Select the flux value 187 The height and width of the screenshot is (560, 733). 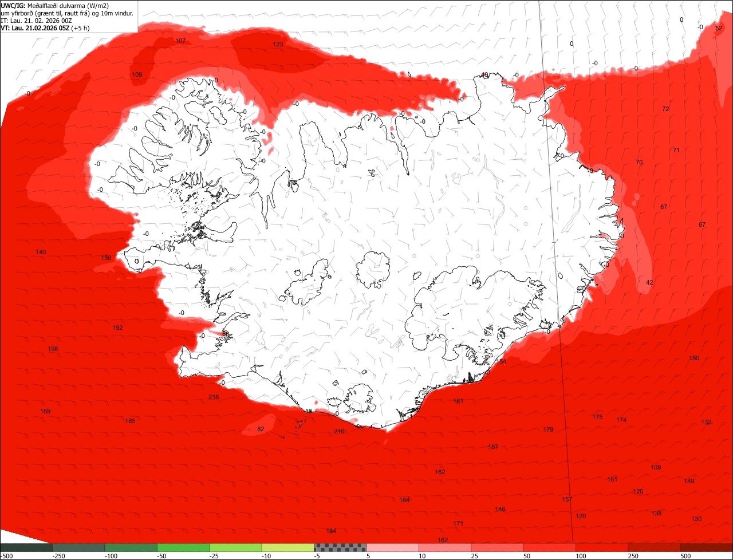[x=493, y=447]
